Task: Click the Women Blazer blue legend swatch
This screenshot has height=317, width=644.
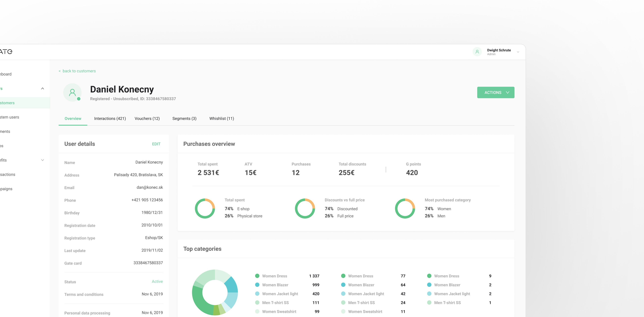Action: (x=257, y=285)
